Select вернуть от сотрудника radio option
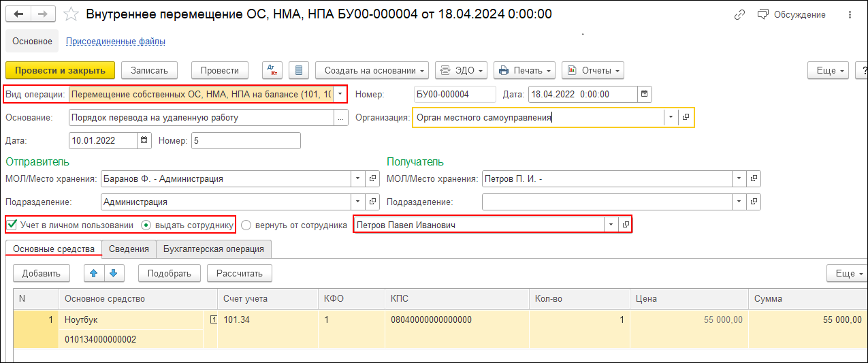The height and width of the screenshot is (363, 868). tap(246, 225)
